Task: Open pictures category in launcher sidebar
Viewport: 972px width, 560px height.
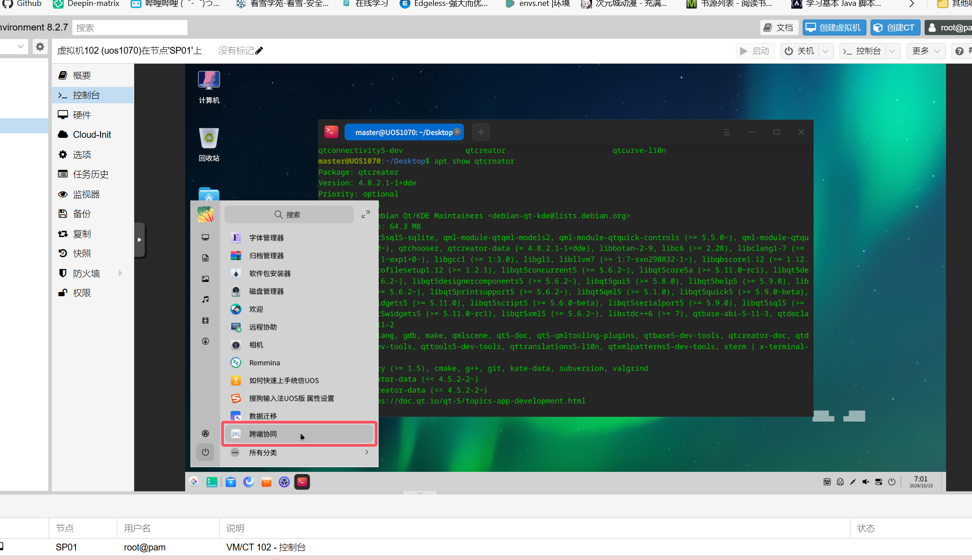Action: point(205,279)
